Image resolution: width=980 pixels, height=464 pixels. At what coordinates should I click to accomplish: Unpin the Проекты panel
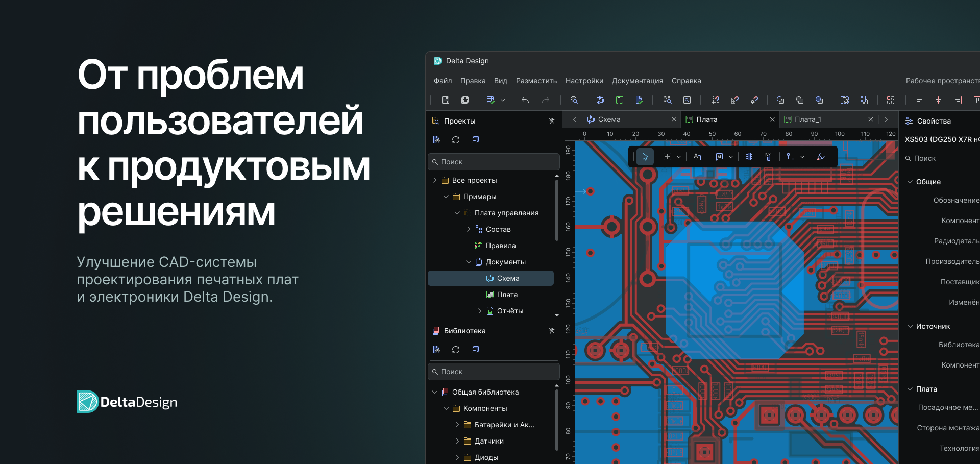(x=552, y=121)
